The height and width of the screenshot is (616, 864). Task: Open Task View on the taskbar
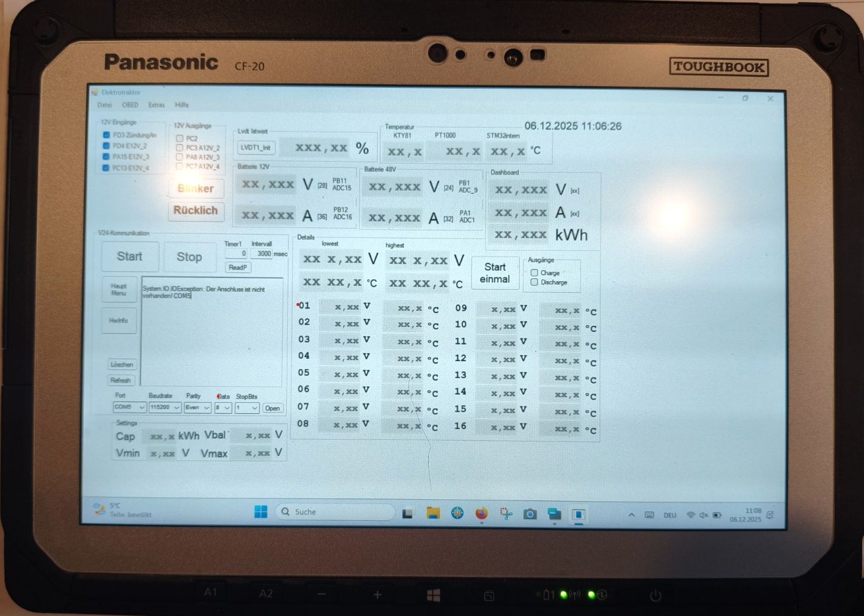coord(408,513)
